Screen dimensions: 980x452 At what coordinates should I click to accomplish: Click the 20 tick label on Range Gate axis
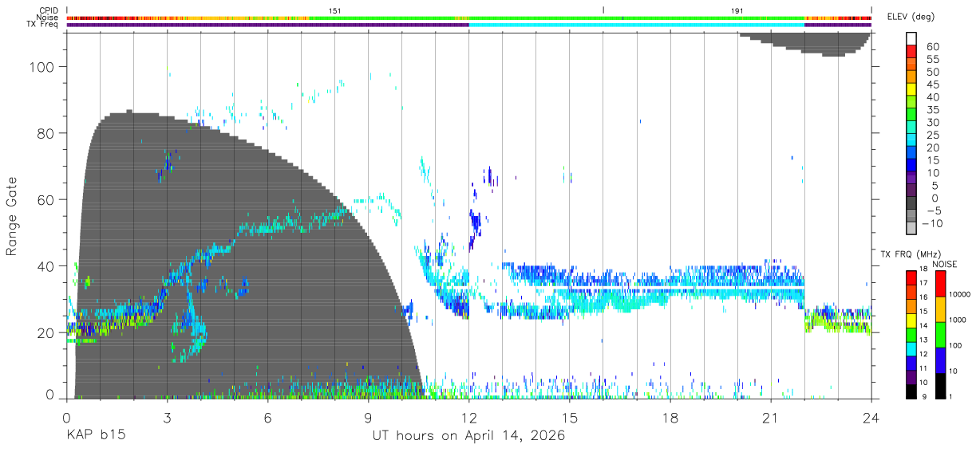pos(48,332)
